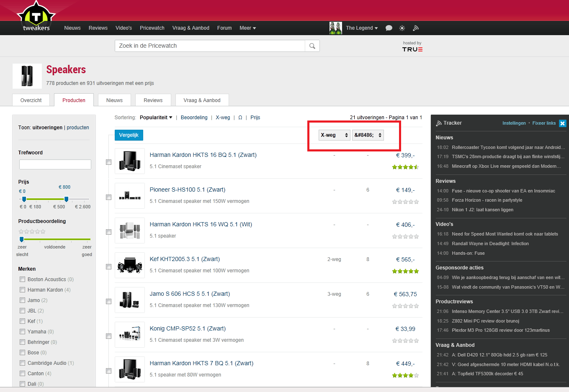
Task: Open the Tweakers logo homepage
Action: coord(36,17)
